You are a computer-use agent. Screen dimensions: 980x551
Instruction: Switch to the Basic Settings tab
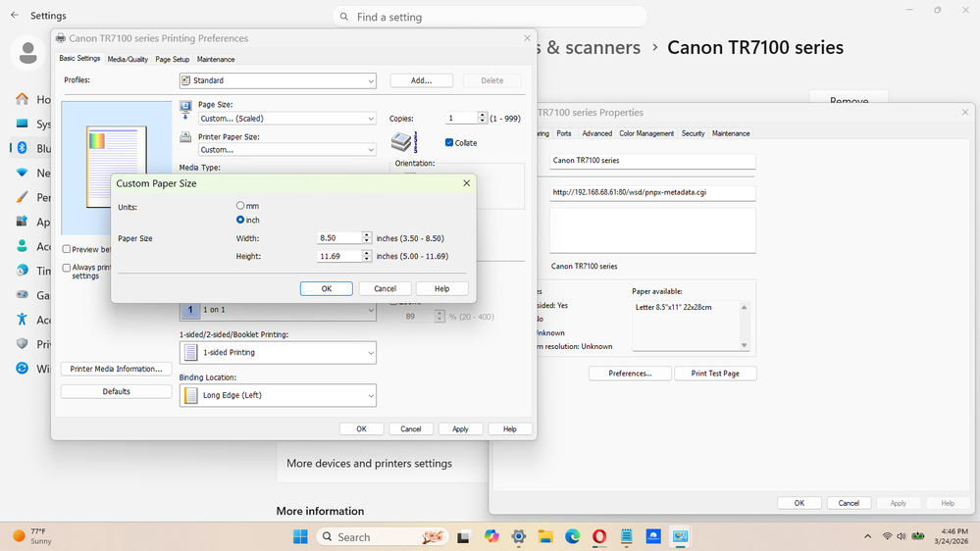(79, 58)
